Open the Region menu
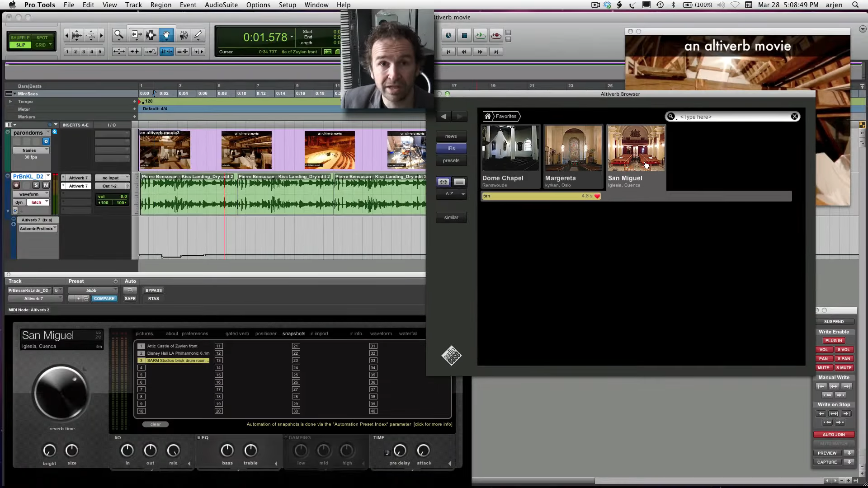Image resolution: width=868 pixels, height=488 pixels. (x=160, y=5)
